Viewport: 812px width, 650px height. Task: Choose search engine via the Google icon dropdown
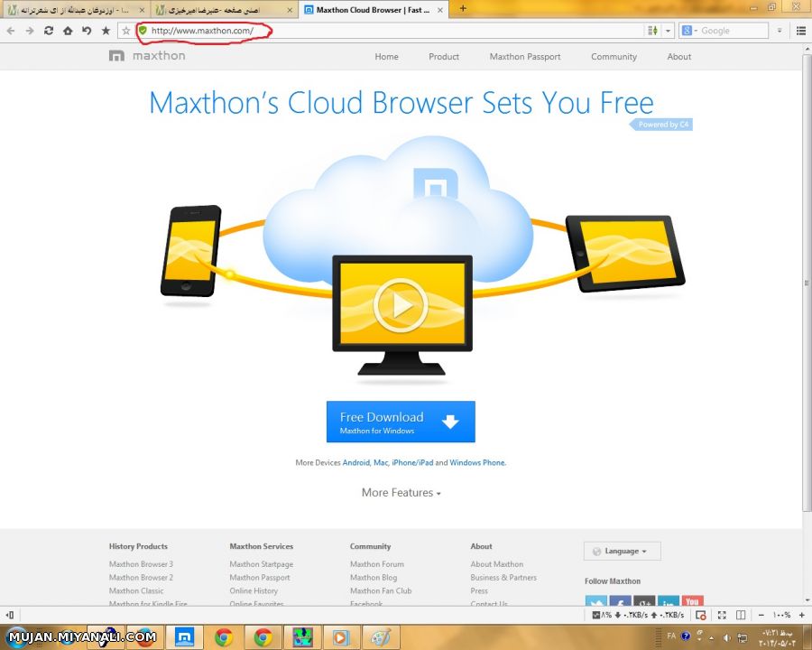[x=689, y=31]
